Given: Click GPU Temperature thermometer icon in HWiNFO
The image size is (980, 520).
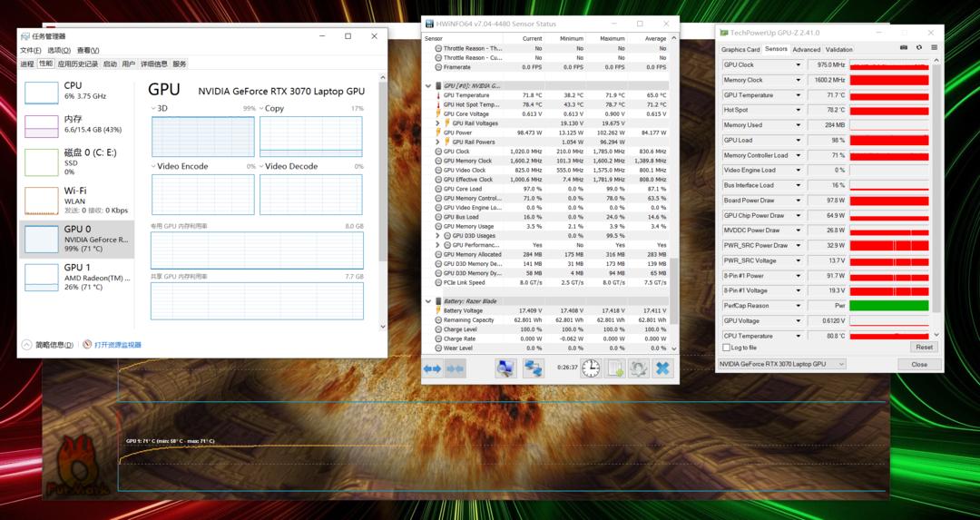Looking at the screenshot, I should click(x=438, y=95).
